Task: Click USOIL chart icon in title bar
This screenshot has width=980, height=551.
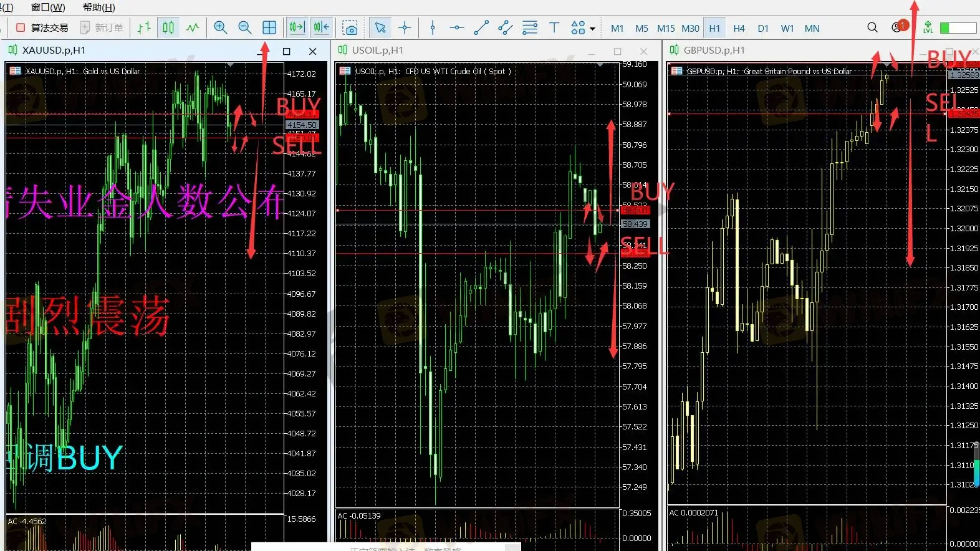Action: (x=343, y=50)
